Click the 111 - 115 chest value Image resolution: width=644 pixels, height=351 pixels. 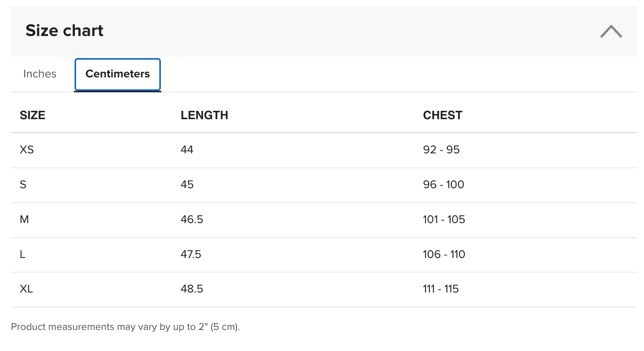click(x=441, y=289)
